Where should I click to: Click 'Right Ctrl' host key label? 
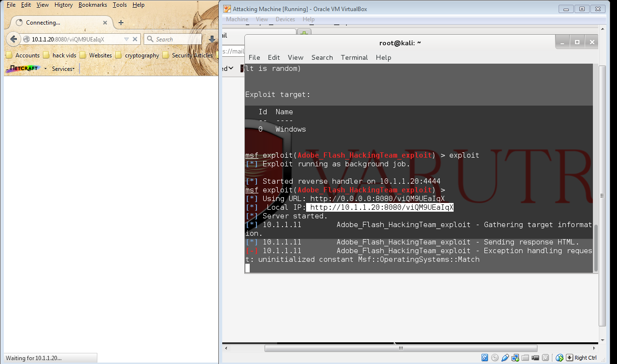pos(586,358)
